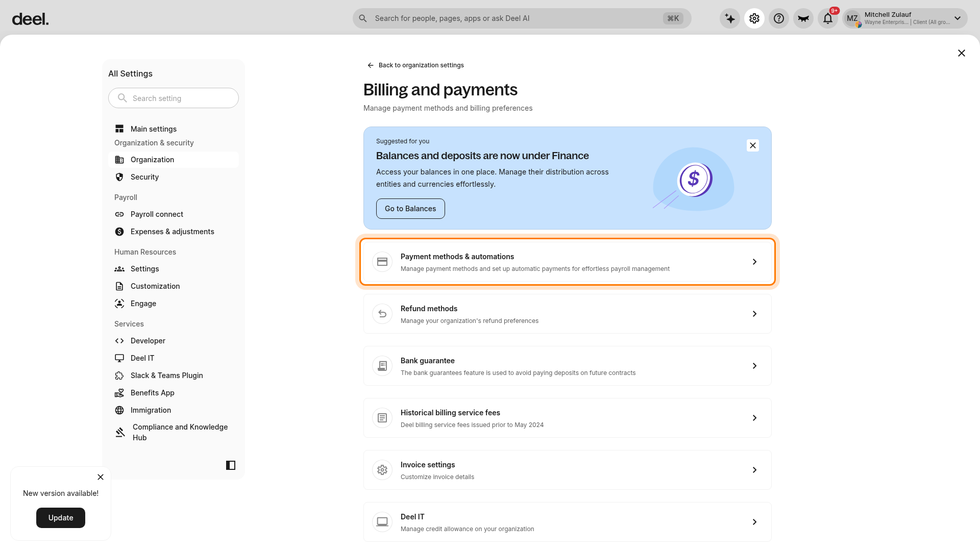Collapse the settings sidebar panel
This screenshot has height=551, width=980.
[231, 465]
